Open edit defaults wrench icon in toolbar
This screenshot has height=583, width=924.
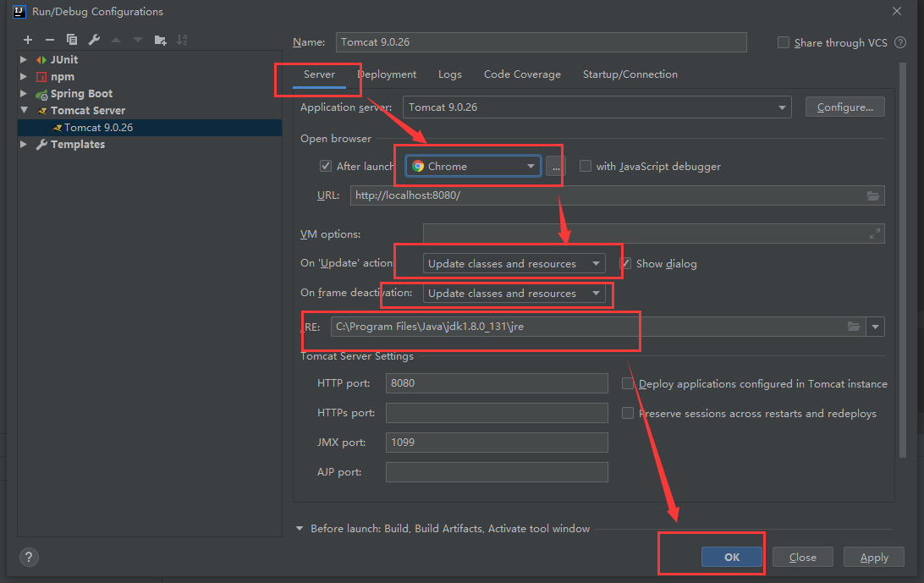tap(94, 40)
